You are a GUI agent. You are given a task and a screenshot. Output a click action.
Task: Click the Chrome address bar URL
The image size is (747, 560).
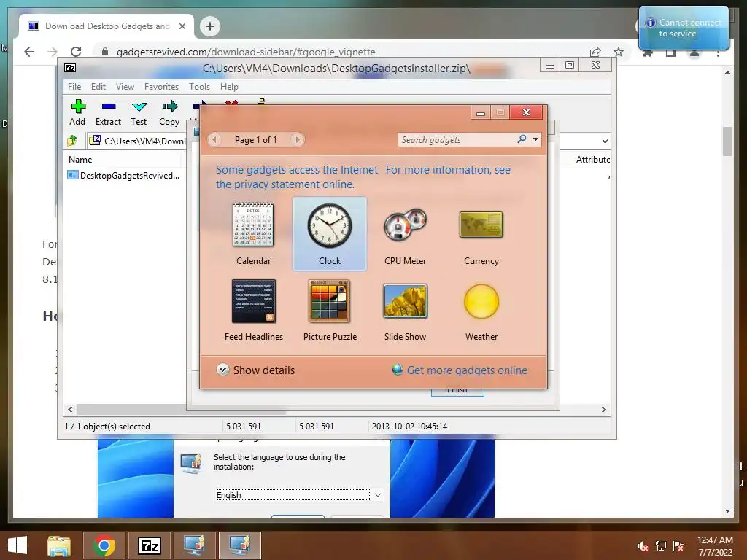[x=246, y=52]
